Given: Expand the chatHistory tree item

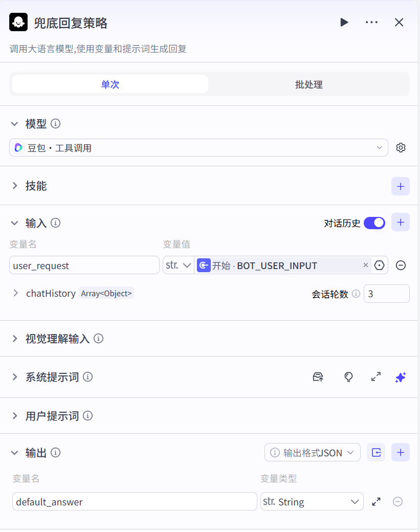Looking at the screenshot, I should [x=16, y=294].
